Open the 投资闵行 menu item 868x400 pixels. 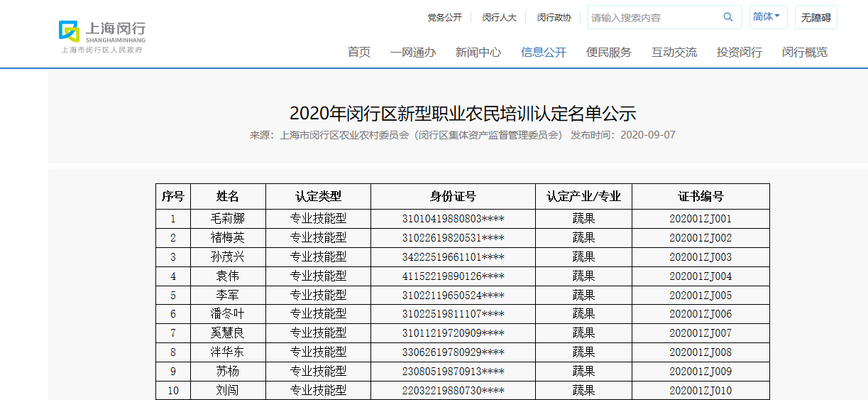point(739,52)
